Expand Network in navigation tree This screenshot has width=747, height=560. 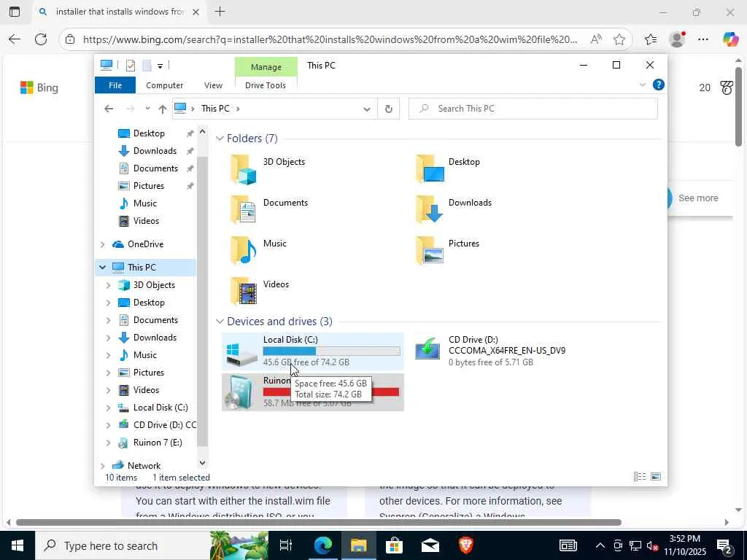tap(102, 466)
